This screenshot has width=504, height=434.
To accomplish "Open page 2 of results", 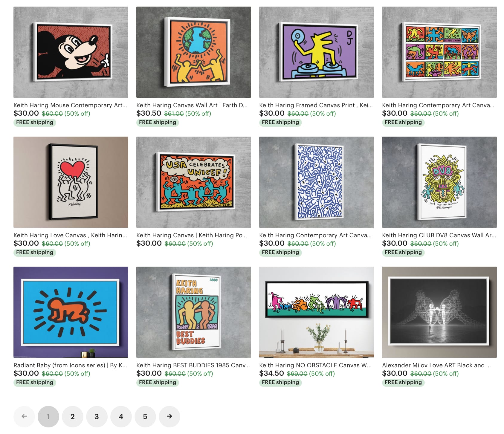I will (72, 416).
